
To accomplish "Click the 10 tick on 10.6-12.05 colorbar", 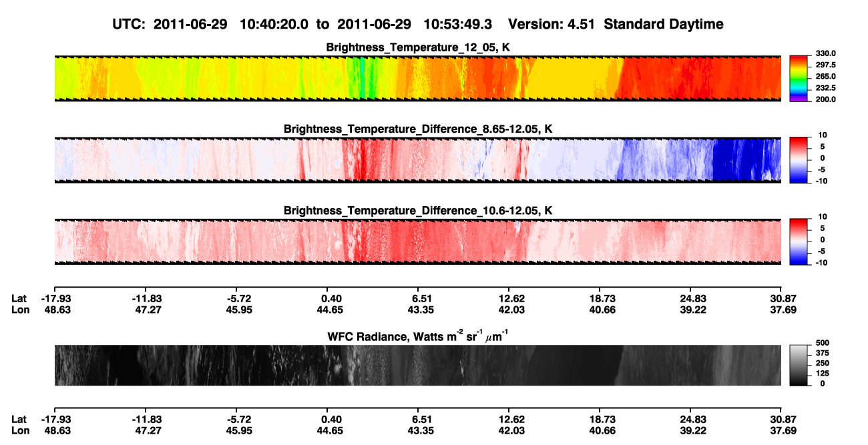I will tap(821, 217).
